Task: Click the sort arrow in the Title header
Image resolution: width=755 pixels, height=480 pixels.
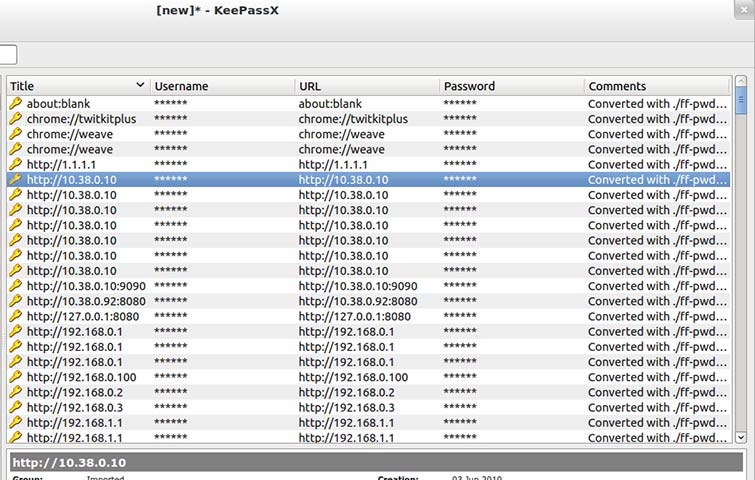Action: (x=140, y=85)
